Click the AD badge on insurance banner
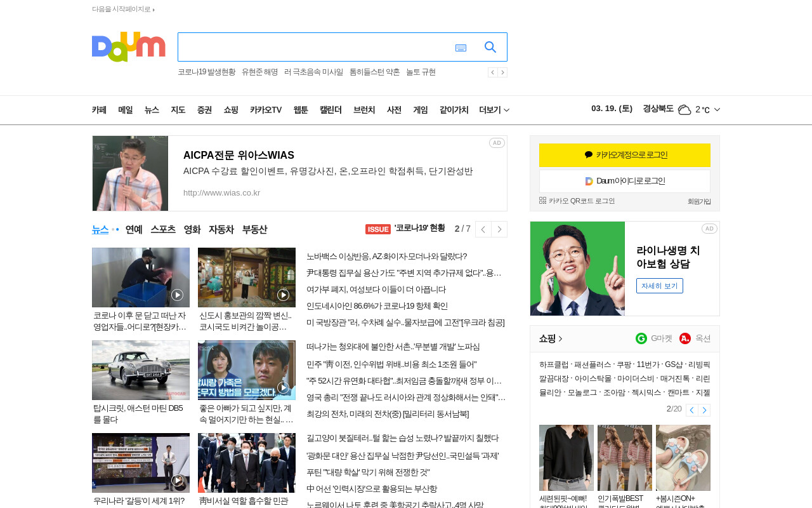 point(709,229)
